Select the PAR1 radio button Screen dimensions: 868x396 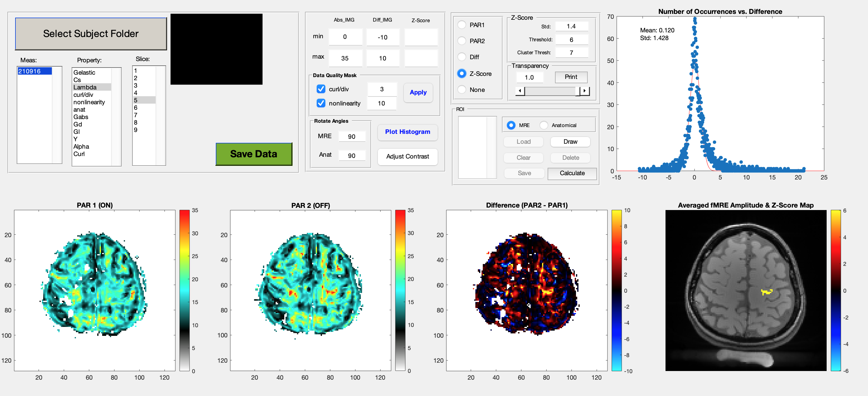point(462,25)
